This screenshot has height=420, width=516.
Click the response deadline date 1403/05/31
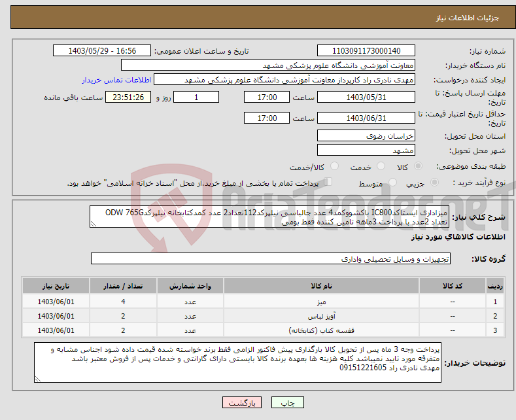(x=366, y=97)
